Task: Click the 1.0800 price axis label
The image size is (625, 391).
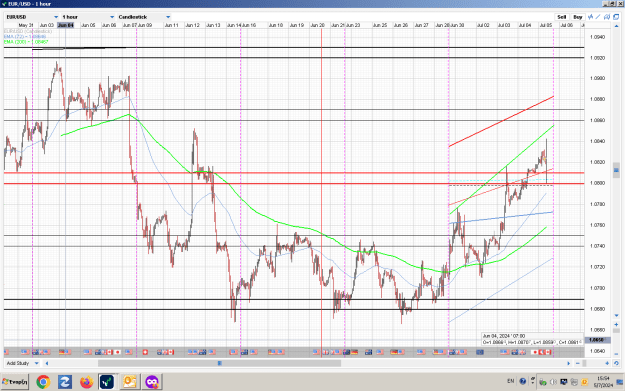Action: tap(597, 183)
